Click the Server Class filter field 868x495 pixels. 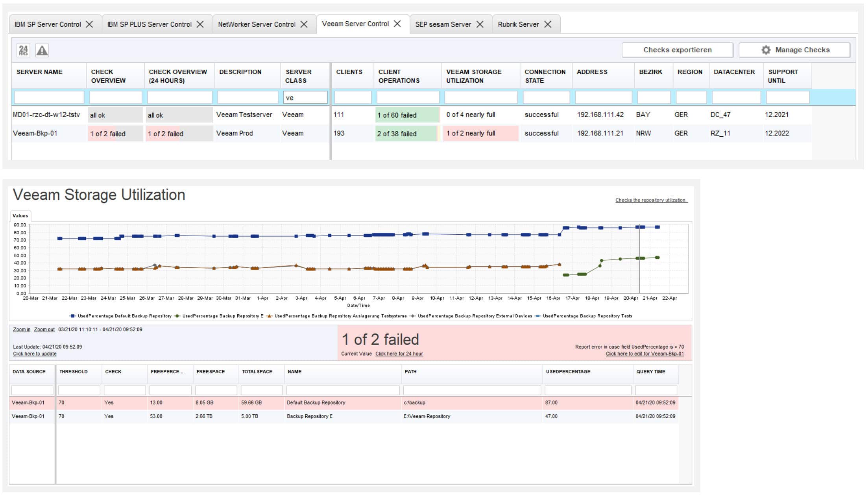point(305,98)
